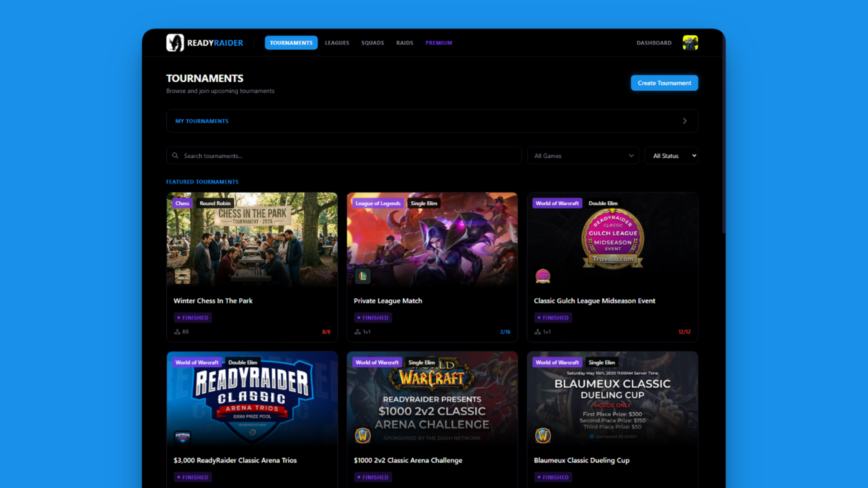868x488 pixels.
Task: Click the search magnifier icon
Action: 175,155
